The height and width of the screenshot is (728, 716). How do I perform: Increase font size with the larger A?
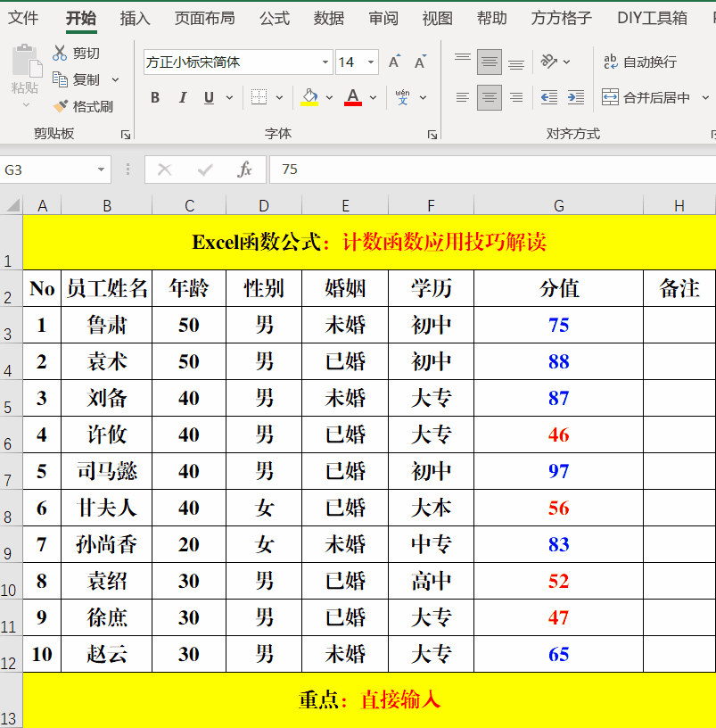pos(394,62)
